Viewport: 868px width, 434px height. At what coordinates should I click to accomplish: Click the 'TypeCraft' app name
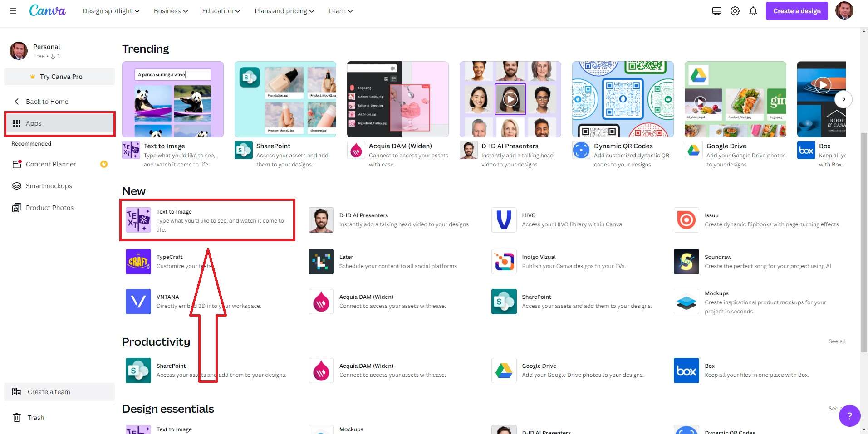(x=170, y=257)
